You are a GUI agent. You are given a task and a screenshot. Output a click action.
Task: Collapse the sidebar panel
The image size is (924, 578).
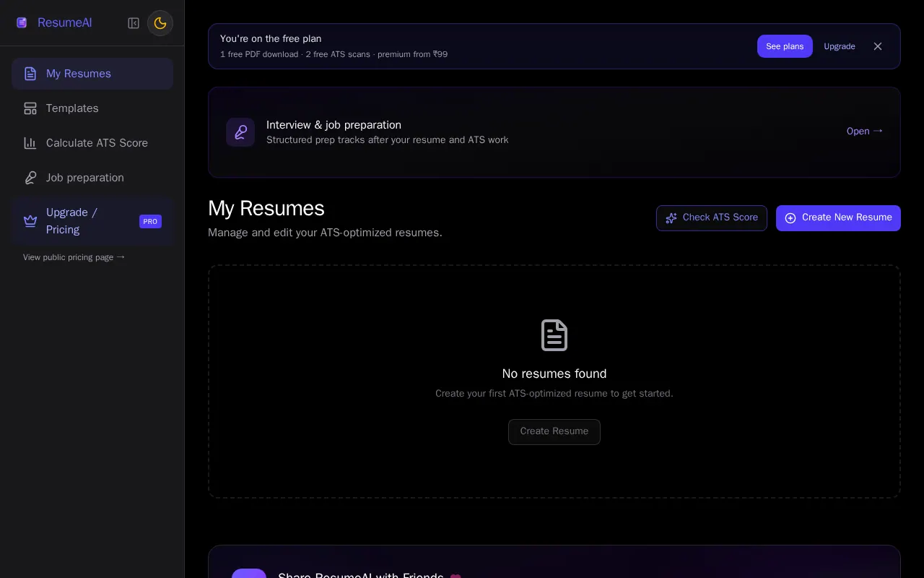pos(134,23)
